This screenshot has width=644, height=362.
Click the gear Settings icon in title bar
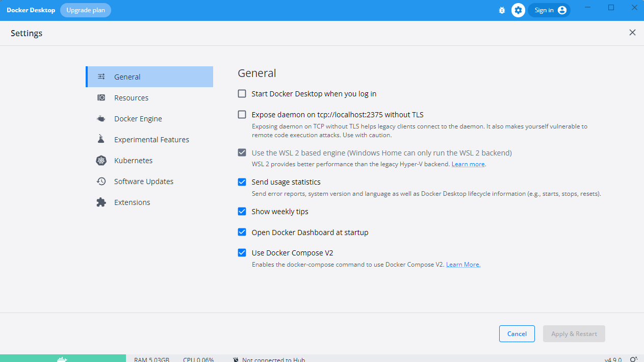pyautogui.click(x=518, y=10)
